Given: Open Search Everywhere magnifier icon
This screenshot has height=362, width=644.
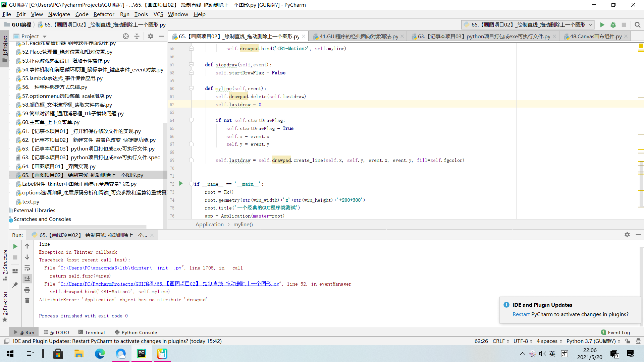Looking at the screenshot, I should coord(638,25).
